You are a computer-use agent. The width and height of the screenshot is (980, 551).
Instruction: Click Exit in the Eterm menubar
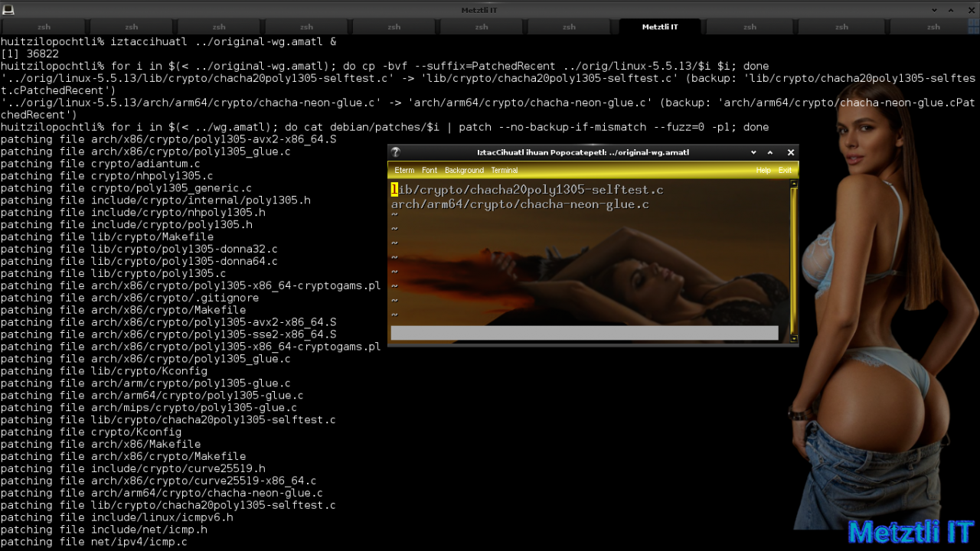pyautogui.click(x=785, y=170)
